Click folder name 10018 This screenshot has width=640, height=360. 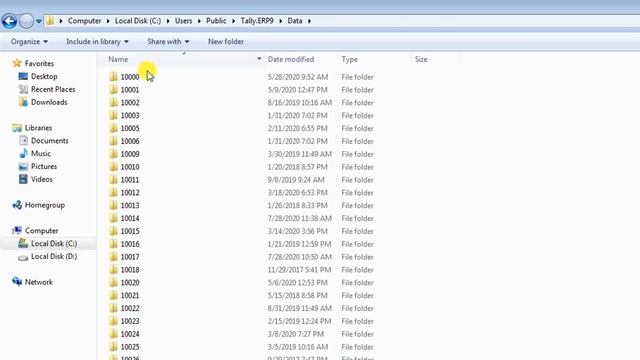pos(130,270)
